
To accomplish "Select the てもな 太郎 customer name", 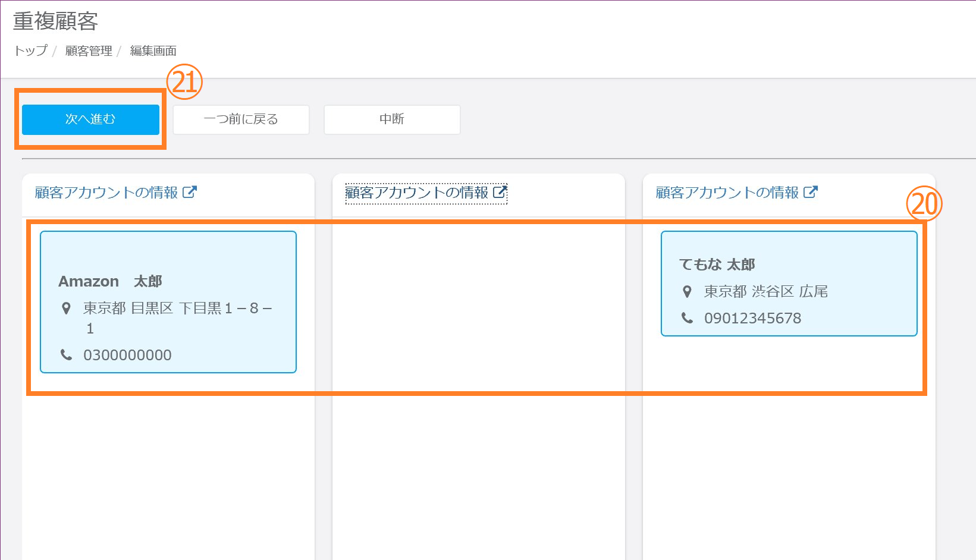I will point(717,265).
